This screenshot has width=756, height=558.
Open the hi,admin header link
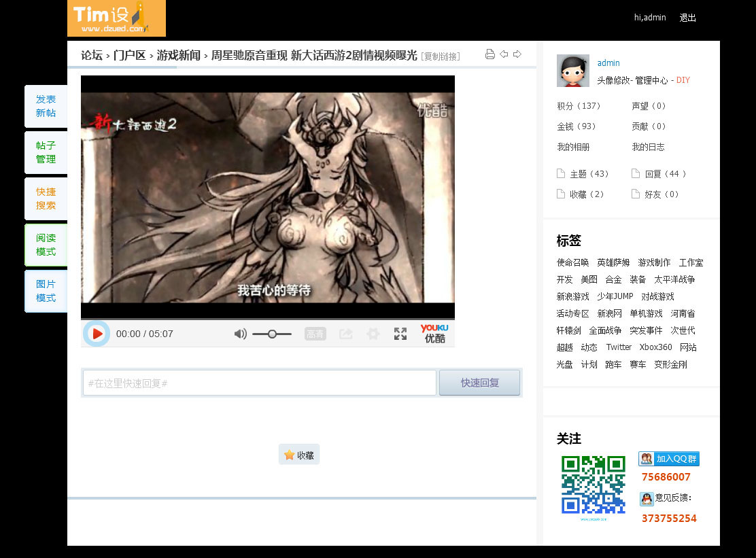pos(650,18)
